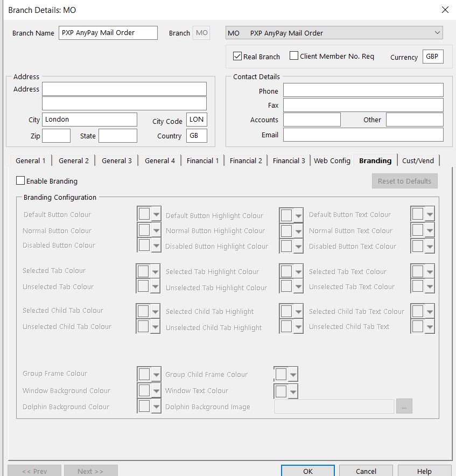Click the Email input field

(x=363, y=135)
